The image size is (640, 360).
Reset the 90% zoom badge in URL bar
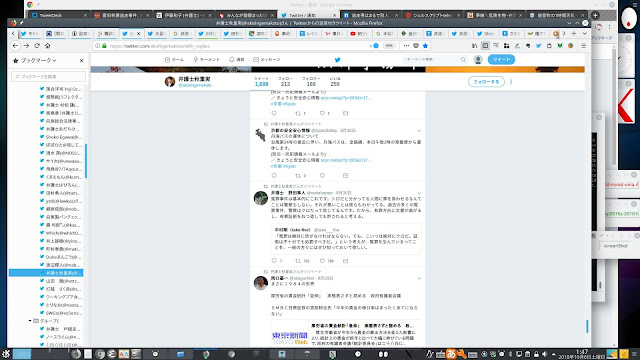click(389, 46)
